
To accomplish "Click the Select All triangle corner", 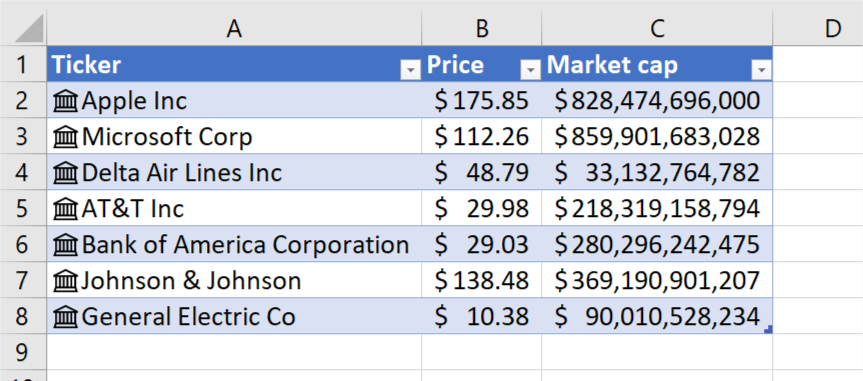I will pyautogui.click(x=29, y=29).
